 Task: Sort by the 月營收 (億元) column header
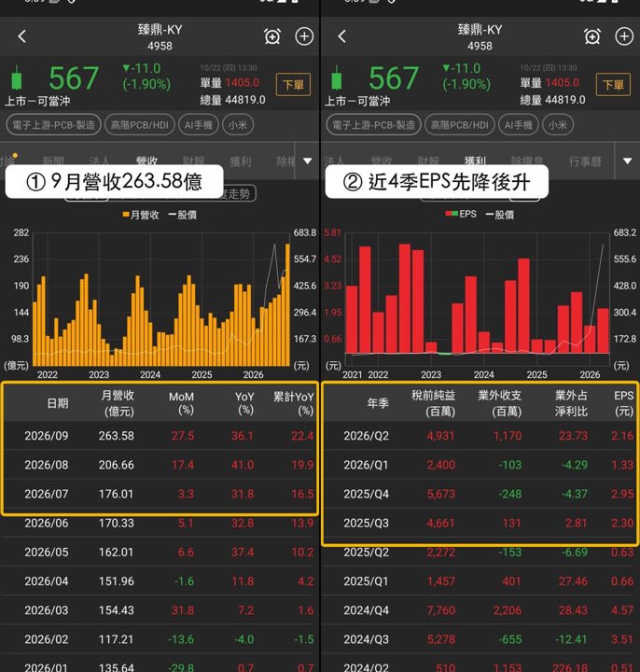coord(118,403)
